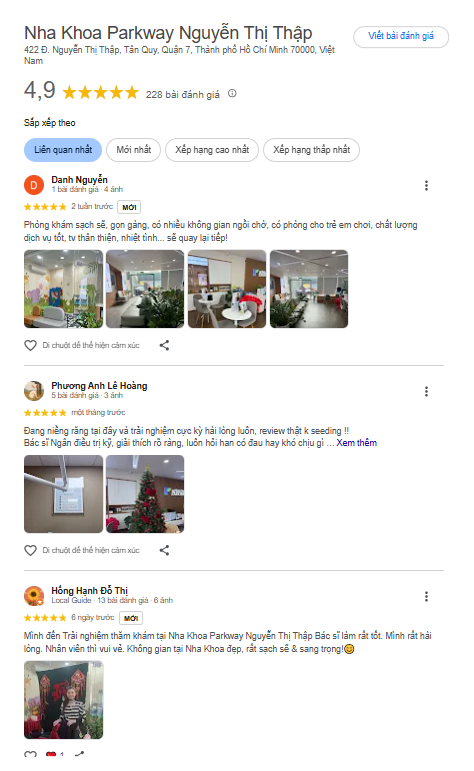Expand review text with Xem thêm
This screenshot has height=771, width=474.
(356, 443)
